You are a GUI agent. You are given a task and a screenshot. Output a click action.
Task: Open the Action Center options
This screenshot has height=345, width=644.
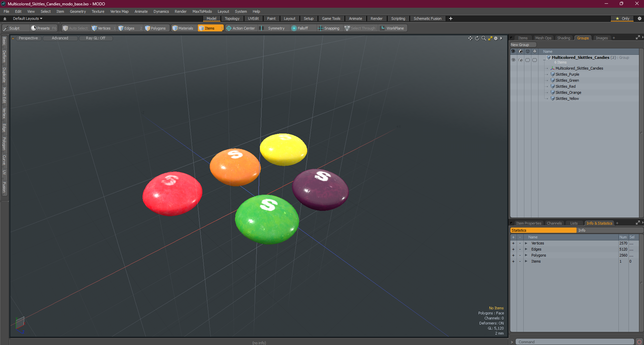point(241,28)
